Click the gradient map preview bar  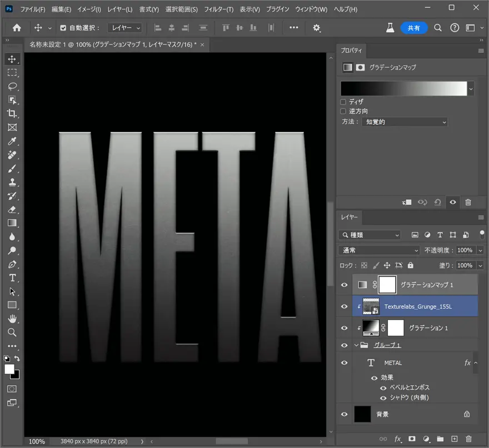[403, 89]
